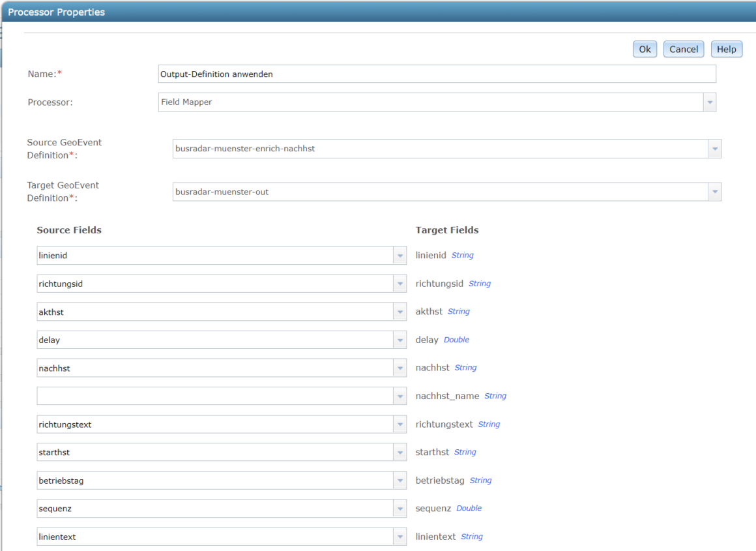
Task: Open the Help button
Action: click(726, 49)
